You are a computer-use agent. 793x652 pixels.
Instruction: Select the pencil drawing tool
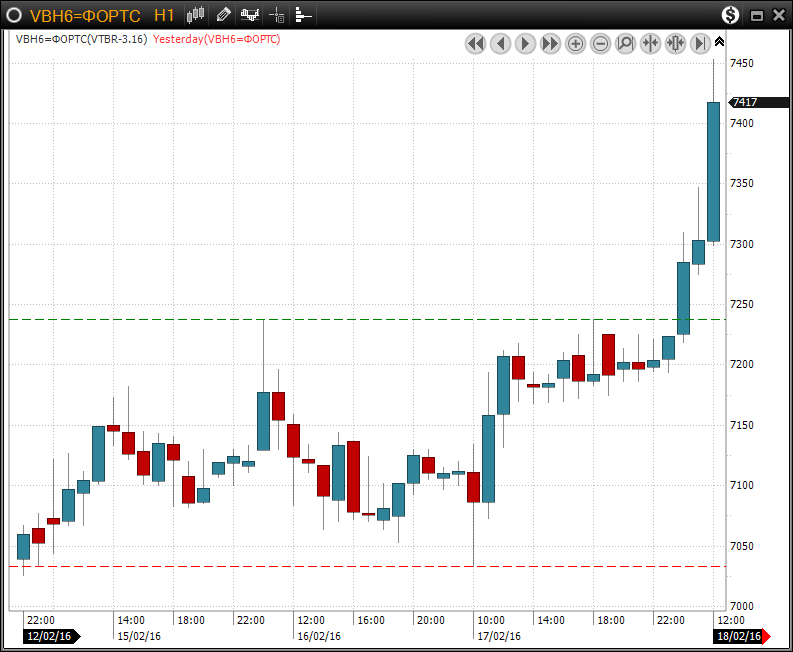[x=223, y=15]
